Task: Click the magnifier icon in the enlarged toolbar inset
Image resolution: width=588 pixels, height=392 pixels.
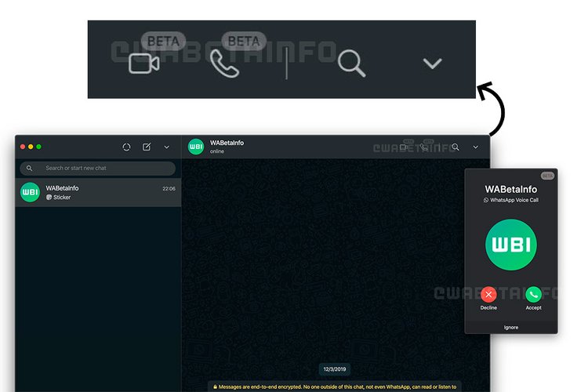Action: pyautogui.click(x=351, y=64)
